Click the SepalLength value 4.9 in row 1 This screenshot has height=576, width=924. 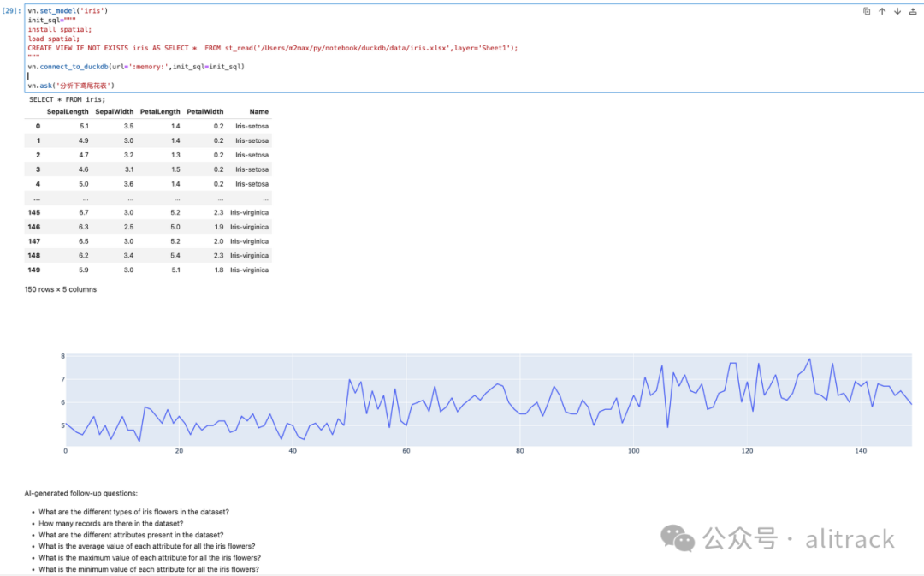point(84,140)
